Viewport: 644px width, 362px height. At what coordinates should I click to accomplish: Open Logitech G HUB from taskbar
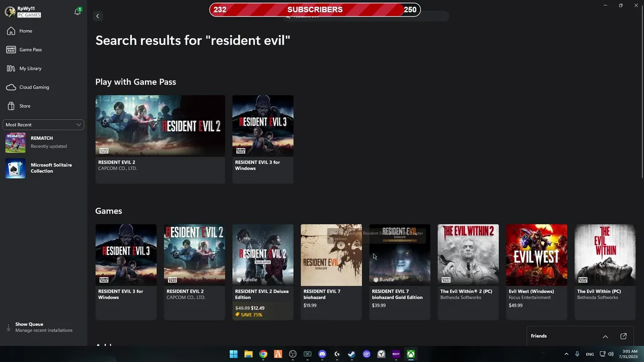(337, 354)
